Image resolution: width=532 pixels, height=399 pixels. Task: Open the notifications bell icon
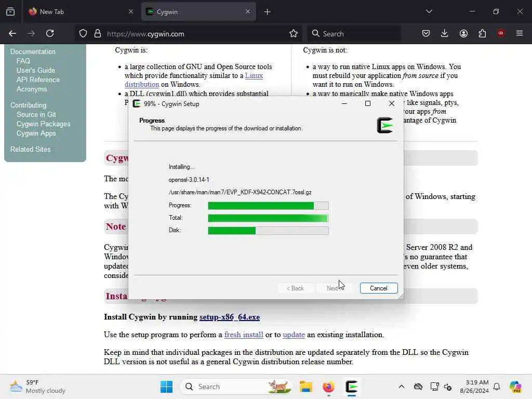pyautogui.click(x=497, y=387)
